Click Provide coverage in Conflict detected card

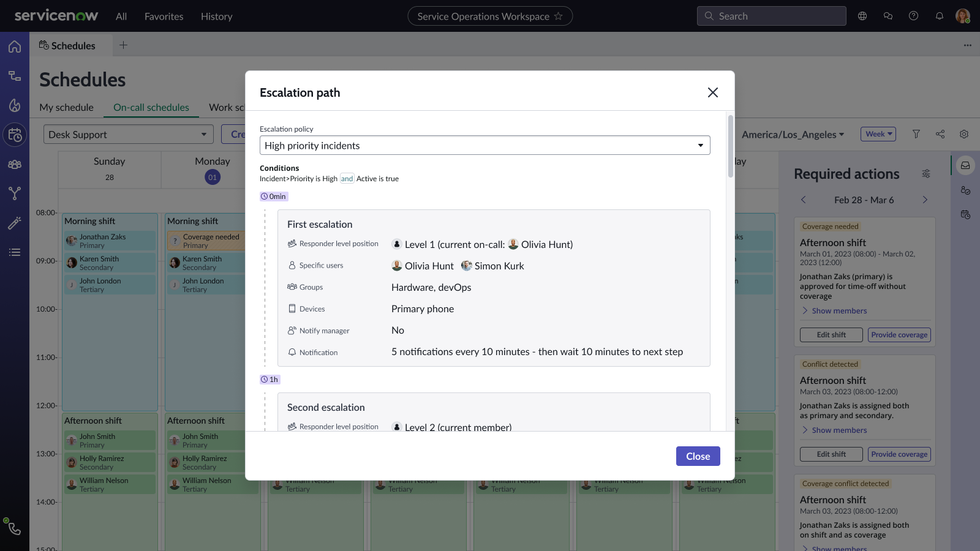tap(899, 454)
